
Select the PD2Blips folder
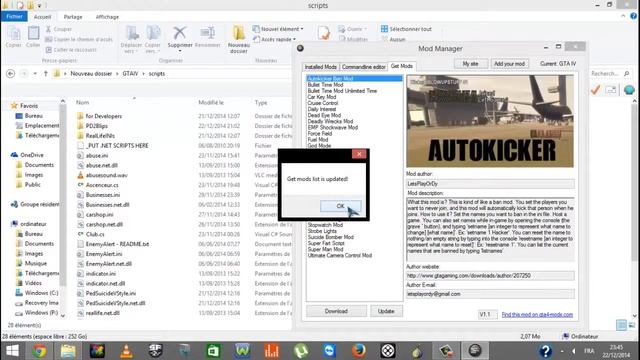click(97, 126)
